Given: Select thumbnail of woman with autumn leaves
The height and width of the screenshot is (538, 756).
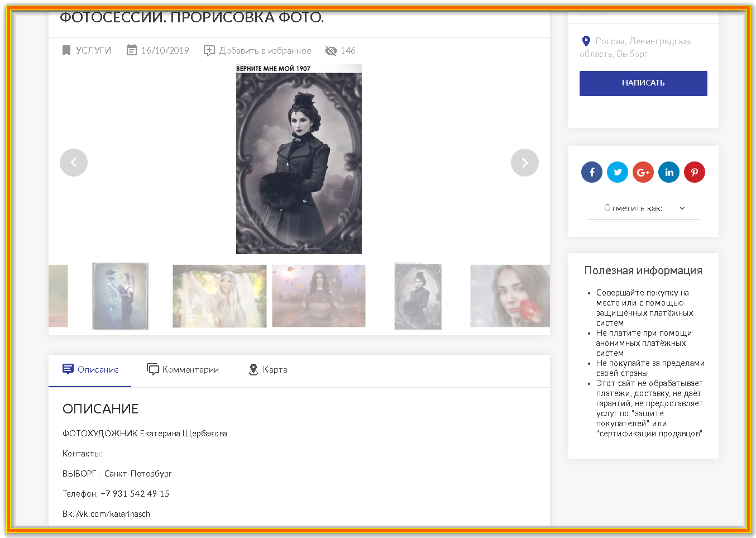Looking at the screenshot, I should tap(319, 296).
